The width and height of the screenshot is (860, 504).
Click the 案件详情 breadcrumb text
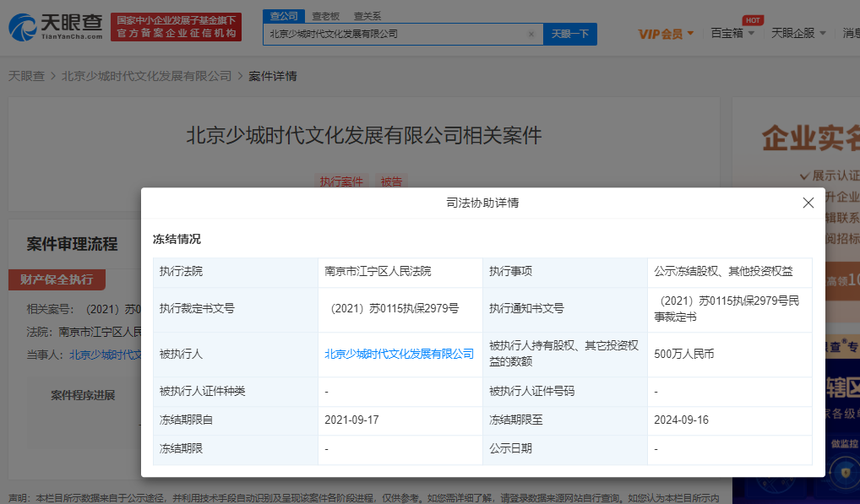(x=273, y=76)
